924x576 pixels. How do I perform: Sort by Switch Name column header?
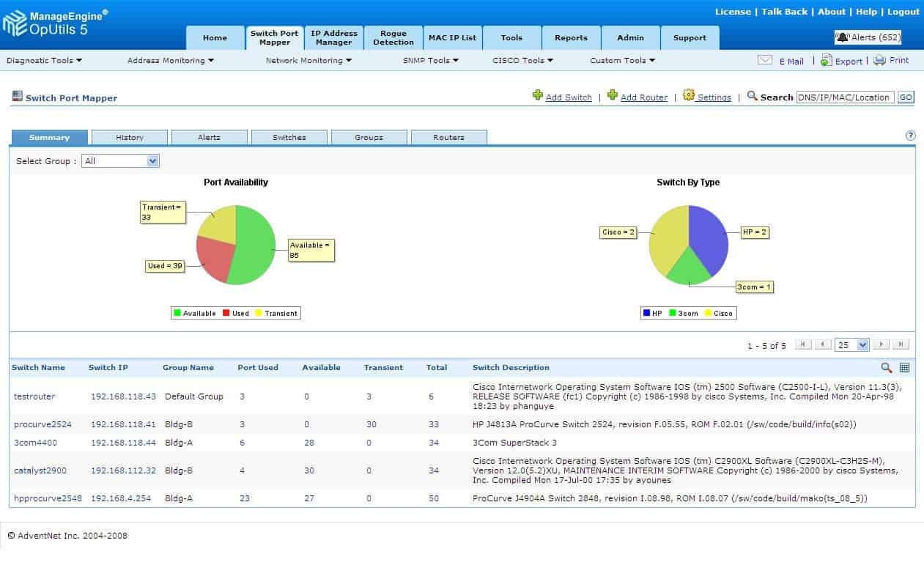[39, 368]
